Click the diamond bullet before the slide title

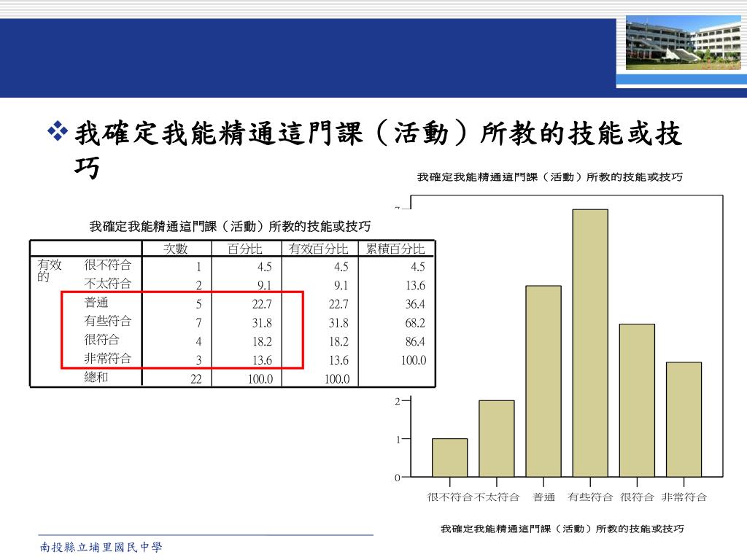(58, 132)
